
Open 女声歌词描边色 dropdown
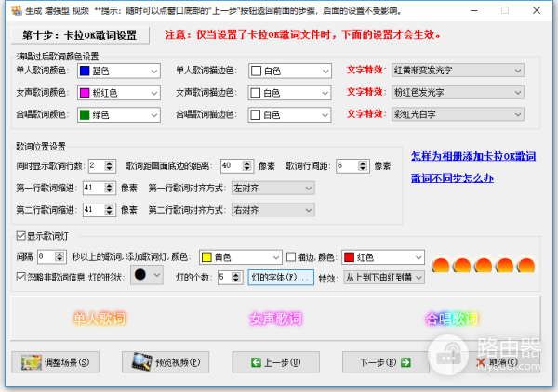(289, 93)
